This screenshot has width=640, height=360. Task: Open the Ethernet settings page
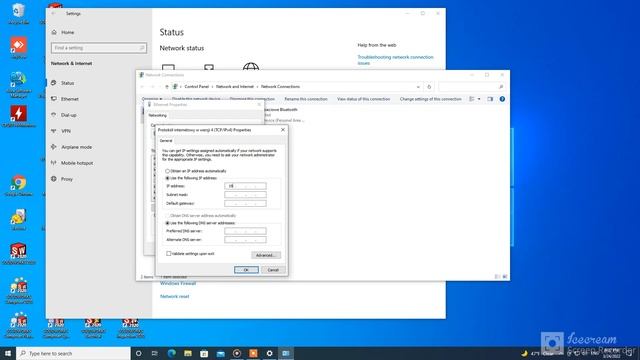pyautogui.click(x=69, y=99)
